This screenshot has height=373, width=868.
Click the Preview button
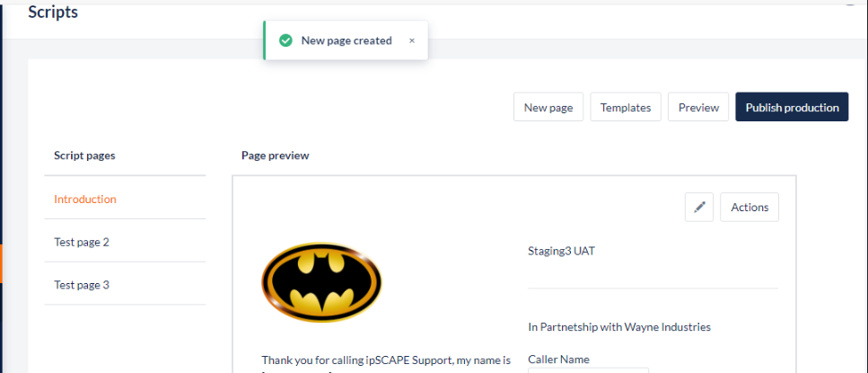[x=698, y=107]
